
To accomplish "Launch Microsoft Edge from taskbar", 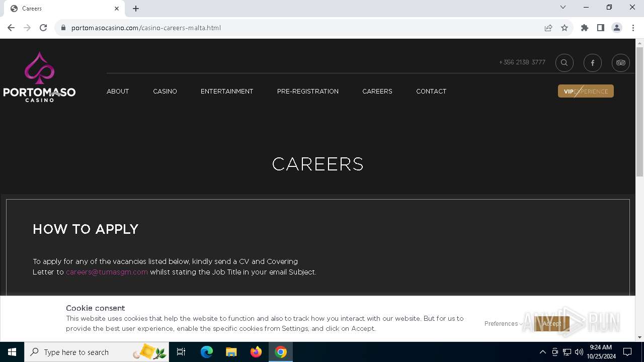I will 207,352.
